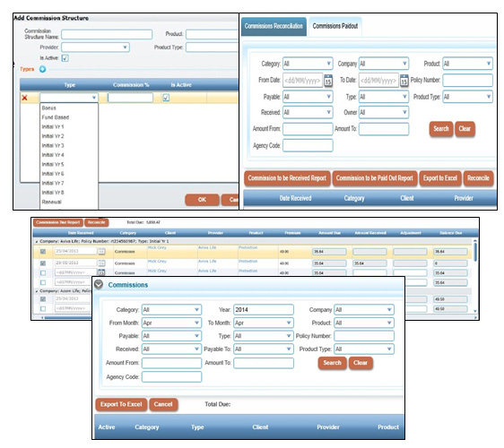Click the blue plus icon beside Types

42,69
